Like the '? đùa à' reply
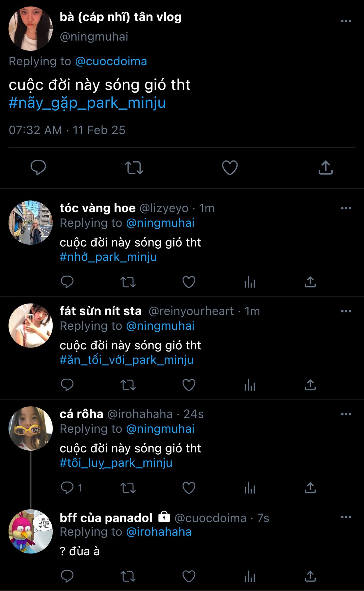The width and height of the screenshot is (364, 591). click(x=189, y=577)
